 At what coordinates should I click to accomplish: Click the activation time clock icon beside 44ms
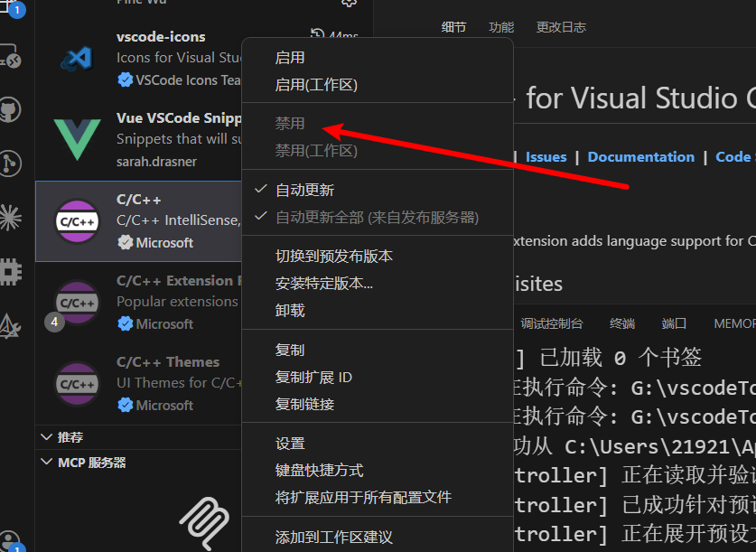[x=317, y=33]
